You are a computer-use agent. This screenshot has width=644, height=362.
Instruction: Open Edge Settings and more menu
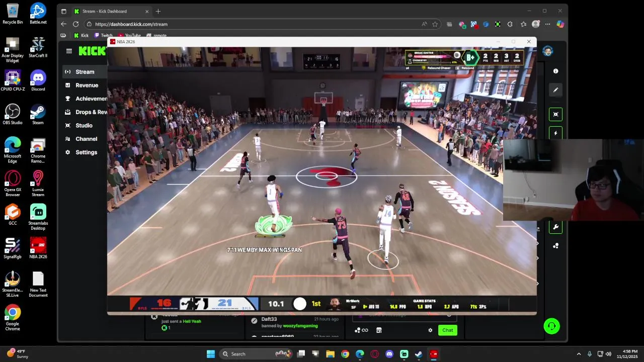point(547,24)
